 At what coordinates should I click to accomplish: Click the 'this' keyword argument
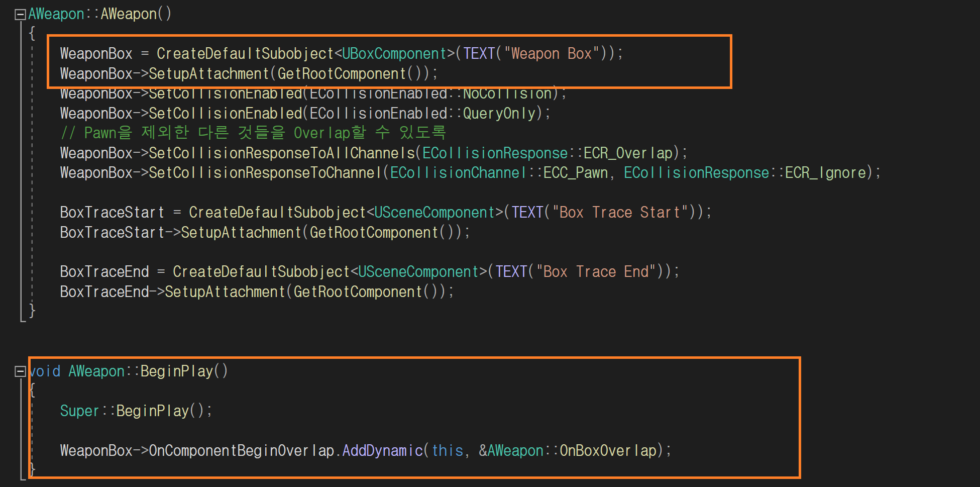pos(447,451)
